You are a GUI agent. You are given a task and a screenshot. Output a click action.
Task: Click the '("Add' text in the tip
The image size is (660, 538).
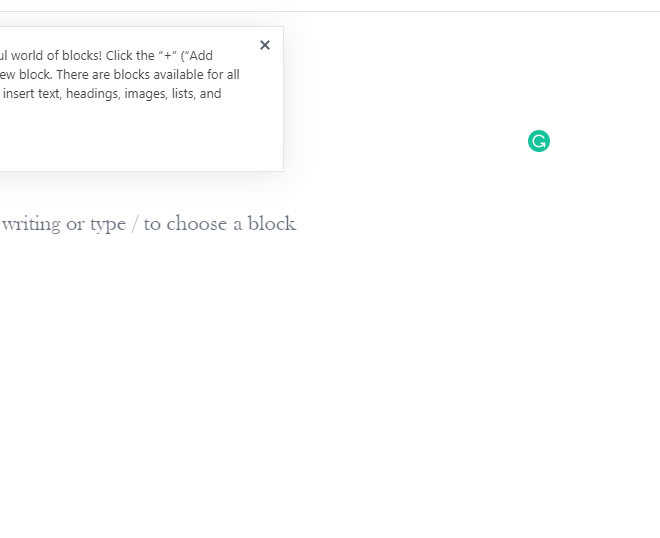pos(197,56)
